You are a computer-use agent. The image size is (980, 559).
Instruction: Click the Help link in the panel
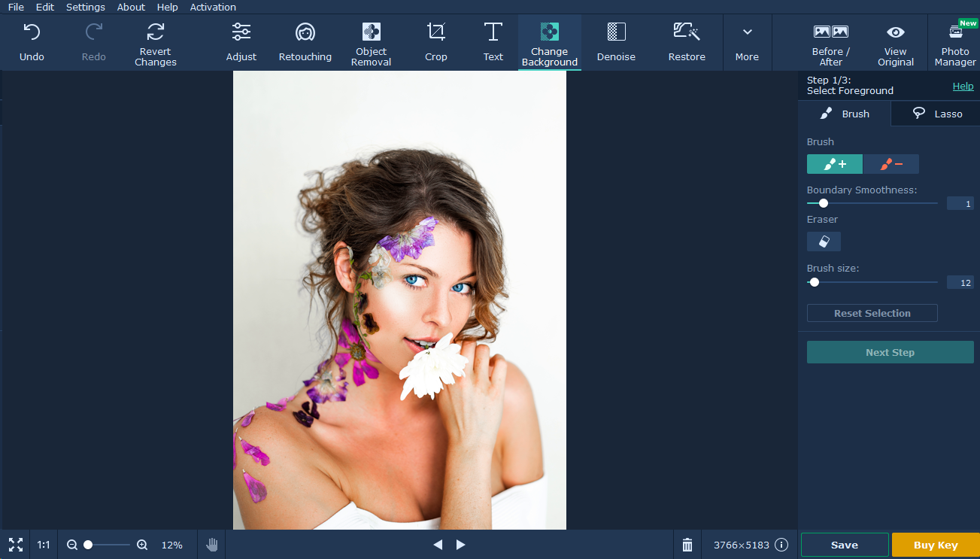point(963,86)
